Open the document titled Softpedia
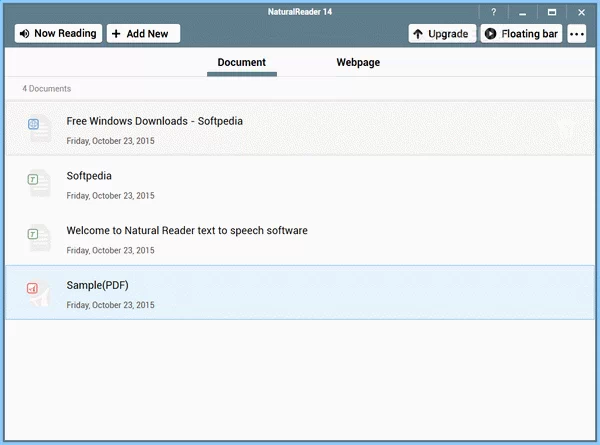Viewport: 600px width, 445px height. (89, 176)
